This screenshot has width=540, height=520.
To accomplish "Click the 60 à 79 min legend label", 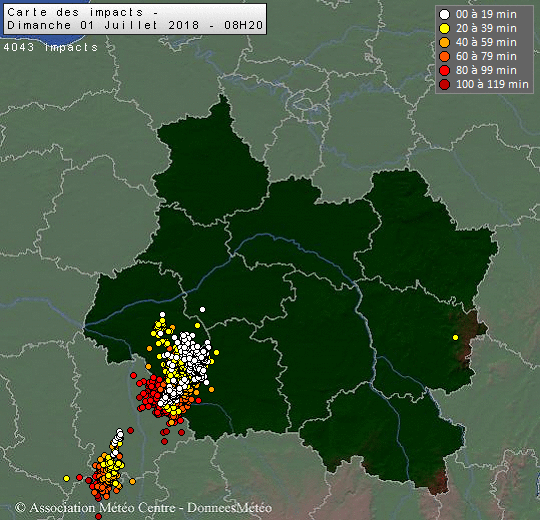I will [486, 56].
